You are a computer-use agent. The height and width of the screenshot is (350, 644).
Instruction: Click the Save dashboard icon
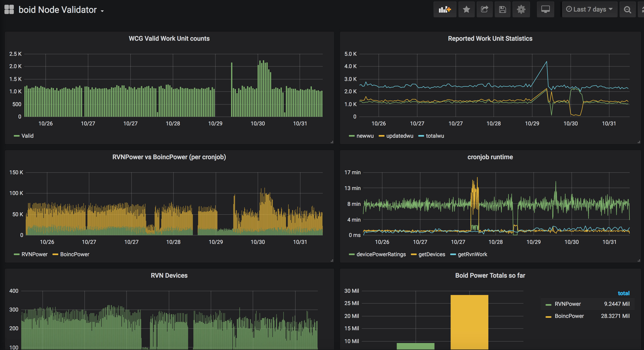pos(503,9)
